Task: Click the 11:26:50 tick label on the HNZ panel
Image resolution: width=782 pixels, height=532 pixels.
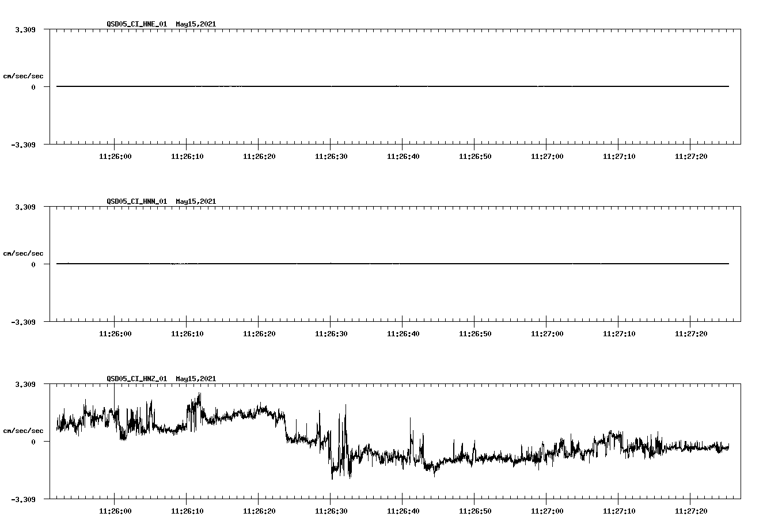Action: pos(475,510)
